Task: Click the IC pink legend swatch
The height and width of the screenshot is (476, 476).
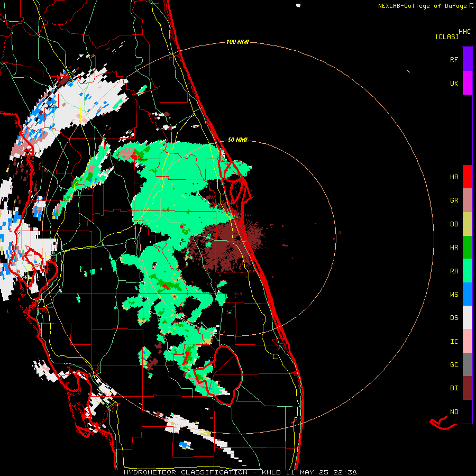Action: (467, 341)
